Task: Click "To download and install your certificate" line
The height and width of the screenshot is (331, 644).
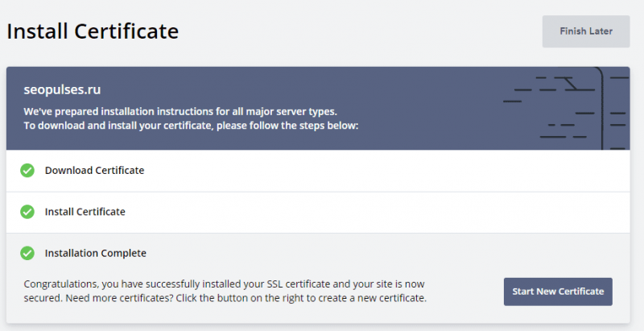Action: (x=191, y=126)
